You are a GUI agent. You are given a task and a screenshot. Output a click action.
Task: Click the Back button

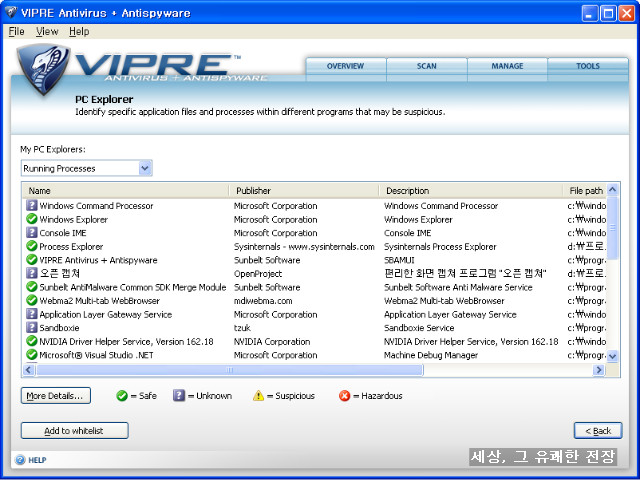[x=598, y=431]
